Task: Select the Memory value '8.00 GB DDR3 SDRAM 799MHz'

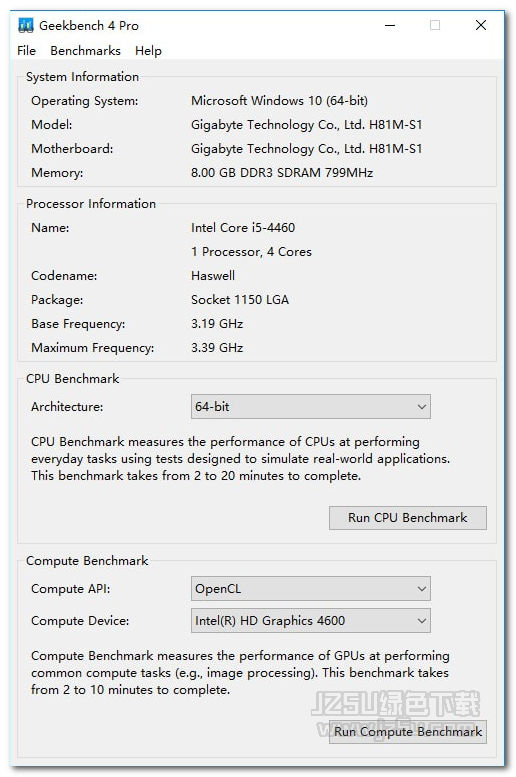Action: pos(282,172)
